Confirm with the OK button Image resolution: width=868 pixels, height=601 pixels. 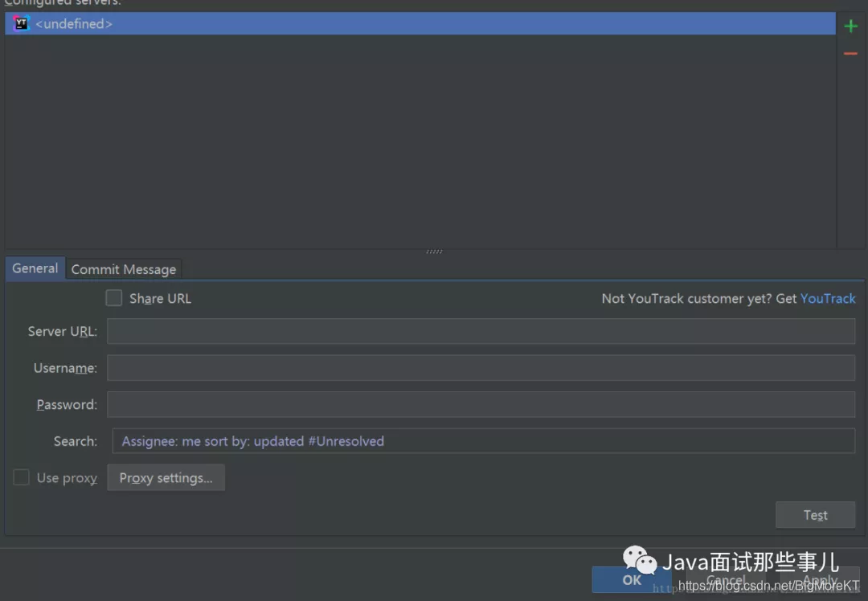click(x=632, y=580)
